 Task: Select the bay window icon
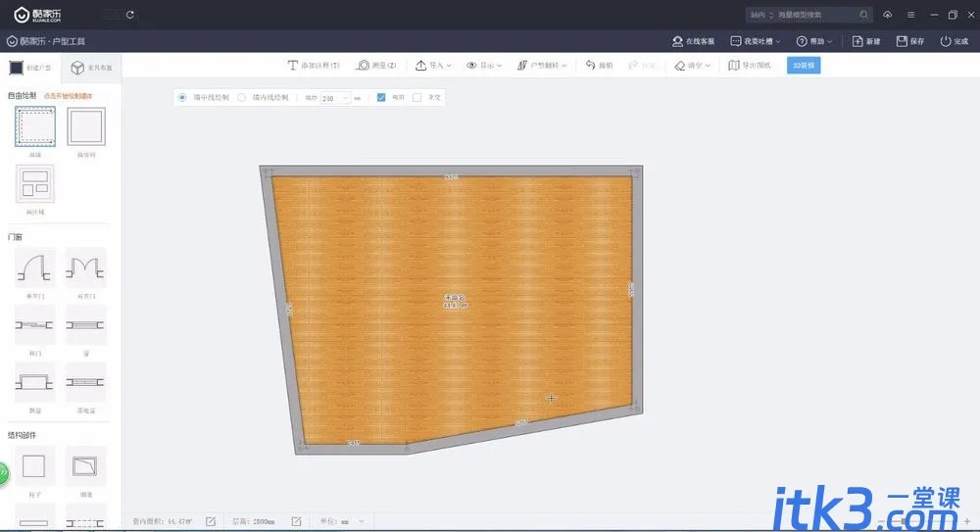pos(34,382)
